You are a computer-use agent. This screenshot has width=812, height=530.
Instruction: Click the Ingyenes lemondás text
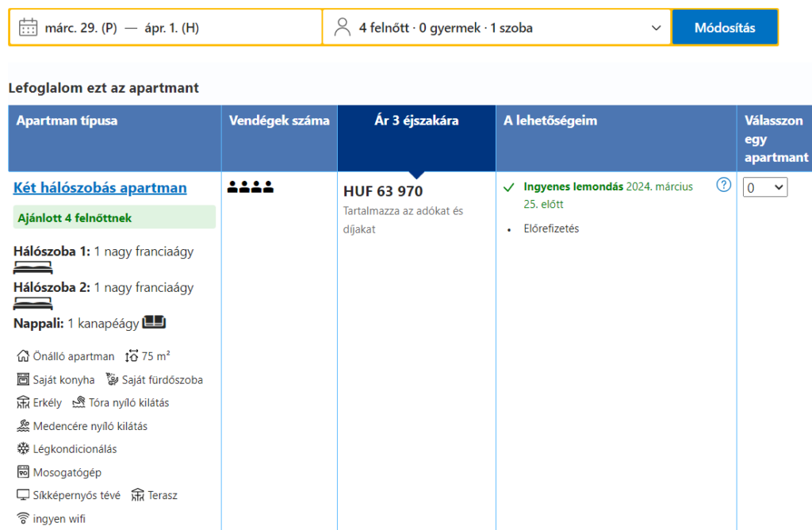[573, 186]
